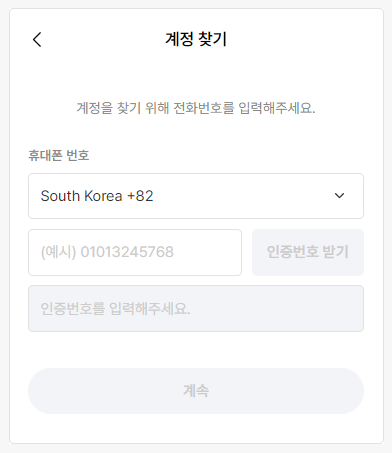Change country code from +82 selector
Screen dimensions: 392x453
click(196, 196)
